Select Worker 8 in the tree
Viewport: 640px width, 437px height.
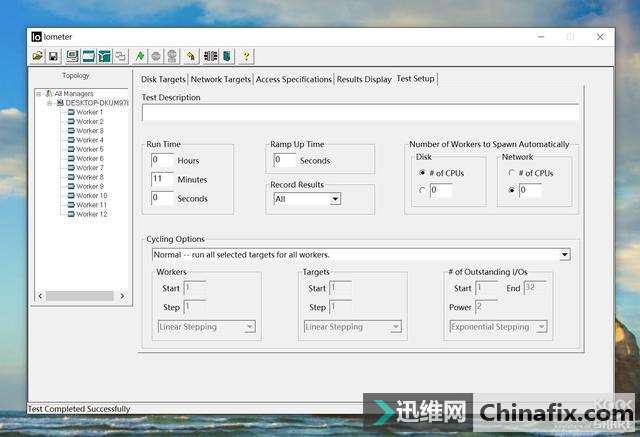pyautogui.click(x=90, y=177)
